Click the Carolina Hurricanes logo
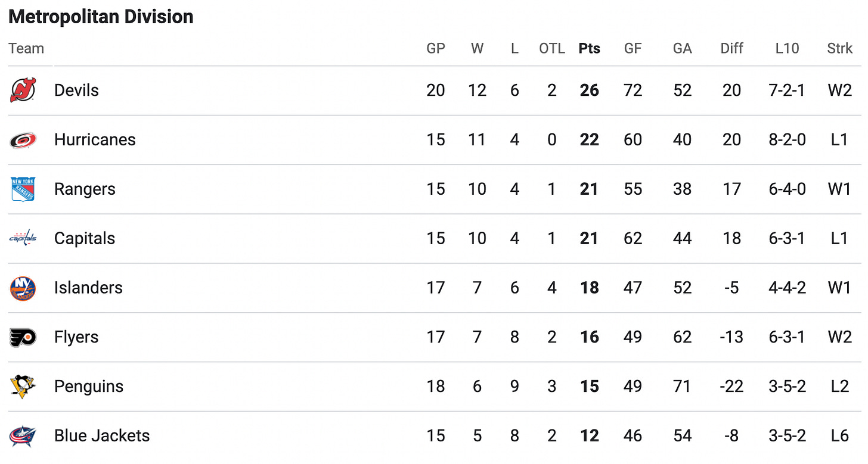 (x=23, y=140)
